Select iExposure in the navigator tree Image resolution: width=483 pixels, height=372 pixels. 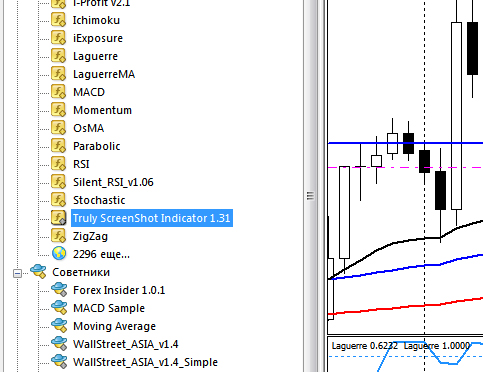(98, 38)
